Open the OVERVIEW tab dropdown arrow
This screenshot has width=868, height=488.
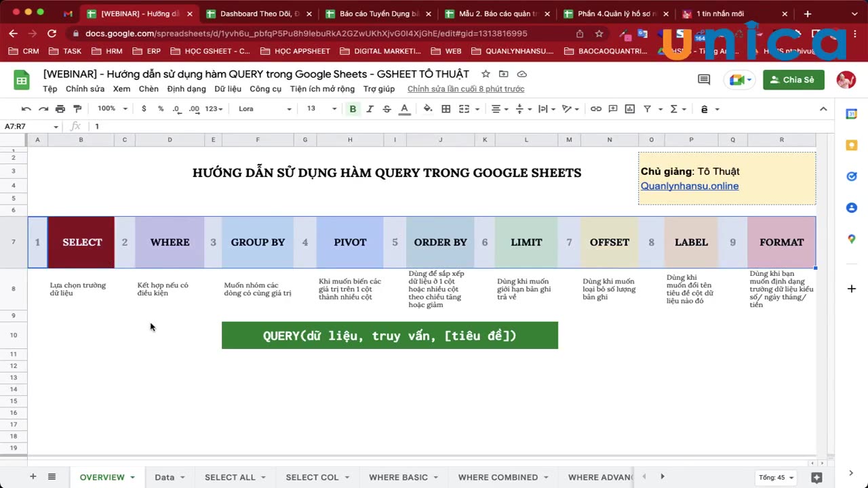pos(133,478)
